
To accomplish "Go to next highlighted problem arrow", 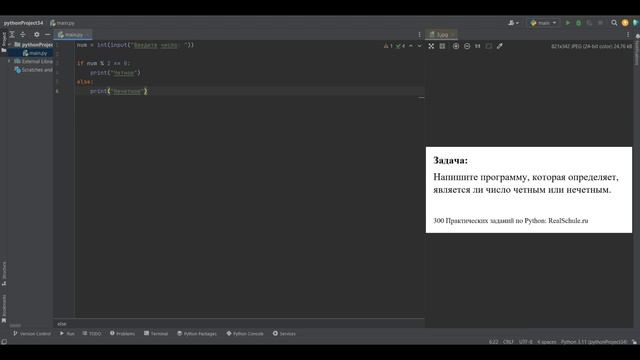I will [x=419, y=46].
